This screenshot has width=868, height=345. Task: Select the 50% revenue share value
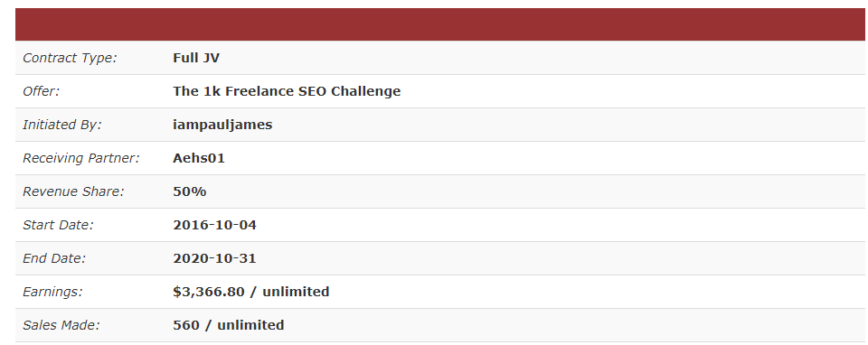click(189, 191)
